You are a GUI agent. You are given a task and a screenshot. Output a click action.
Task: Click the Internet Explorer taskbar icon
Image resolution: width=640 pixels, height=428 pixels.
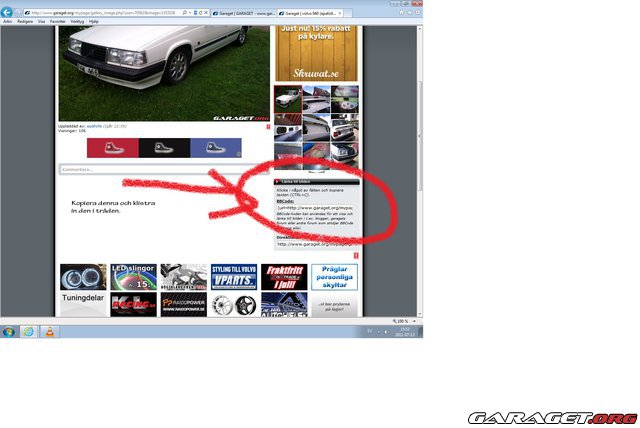tap(29, 331)
